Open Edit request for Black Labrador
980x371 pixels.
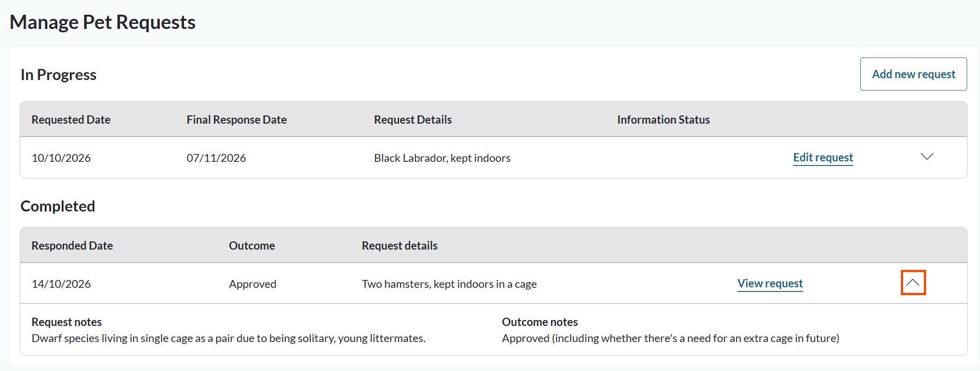click(823, 158)
